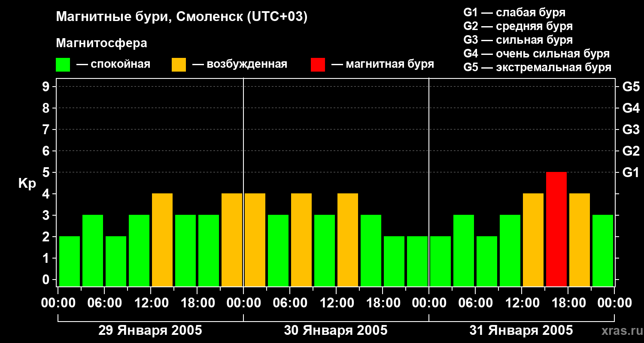Click the red Kp 5 storm bar
The width and height of the screenshot is (644, 343).
556,229
